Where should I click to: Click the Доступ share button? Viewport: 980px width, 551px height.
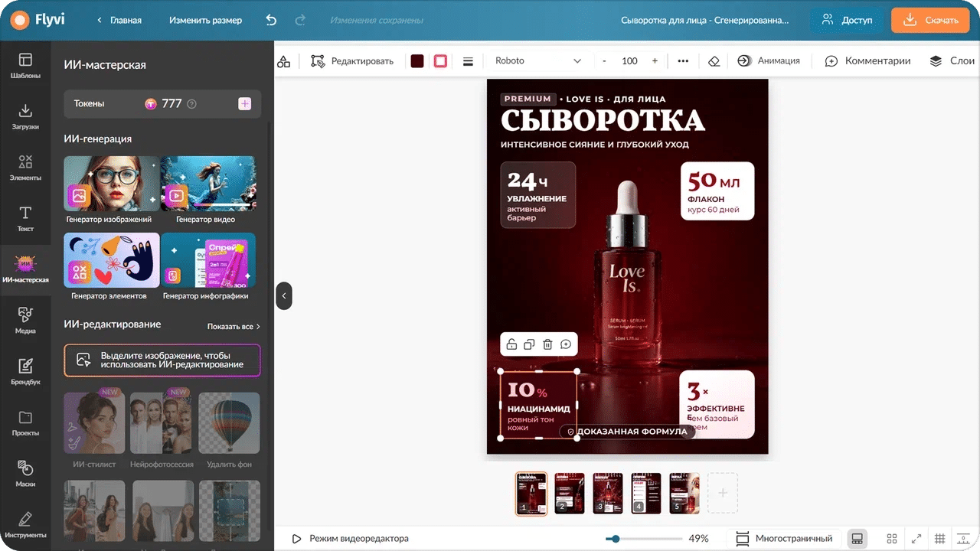pos(847,21)
